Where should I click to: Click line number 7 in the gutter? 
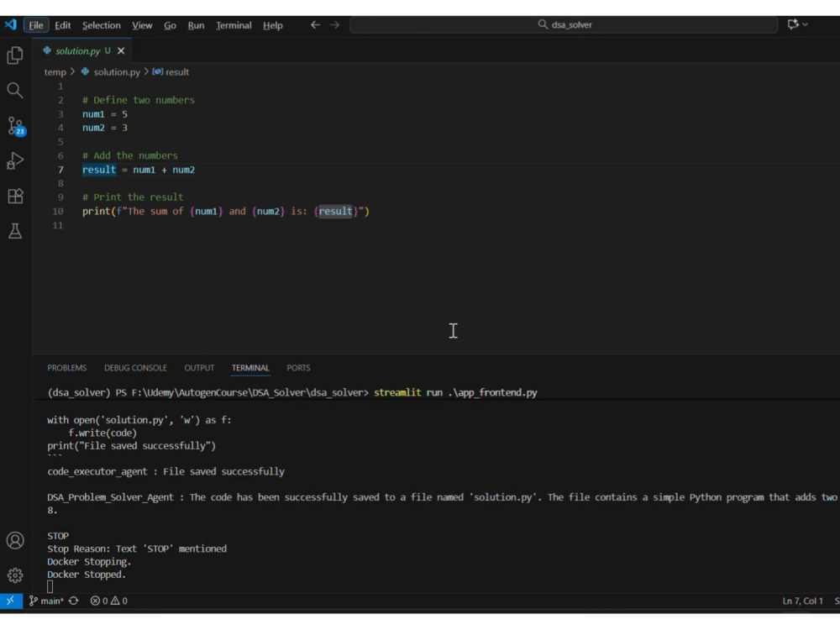[x=60, y=170]
